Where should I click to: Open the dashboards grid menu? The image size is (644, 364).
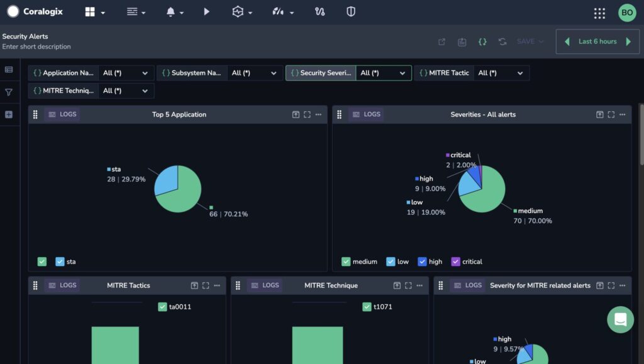(x=95, y=12)
